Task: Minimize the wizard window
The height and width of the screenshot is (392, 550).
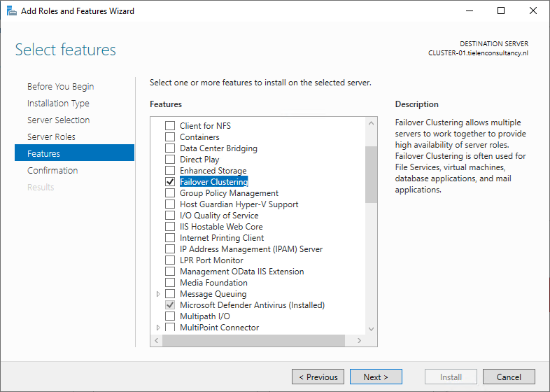Action: click(x=470, y=11)
